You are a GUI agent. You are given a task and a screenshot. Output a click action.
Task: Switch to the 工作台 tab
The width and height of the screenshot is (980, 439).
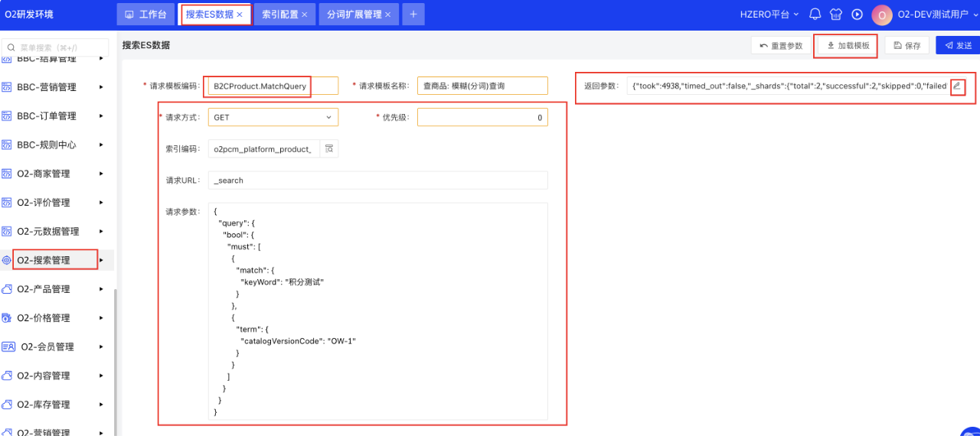145,15
